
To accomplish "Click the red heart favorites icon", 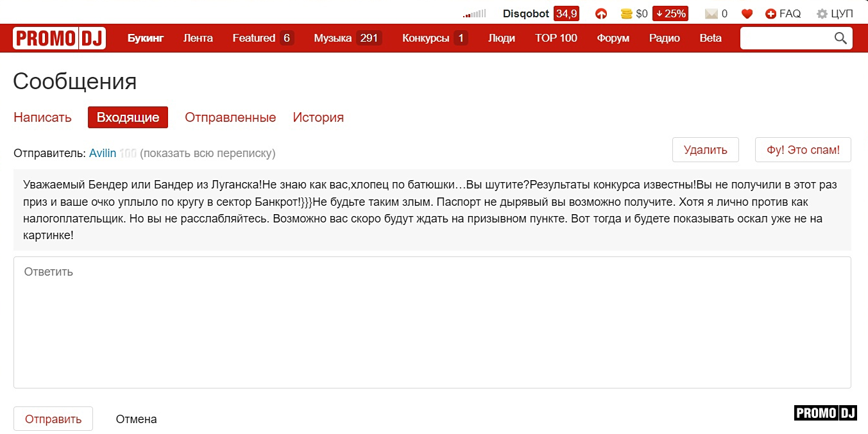I will click(747, 13).
